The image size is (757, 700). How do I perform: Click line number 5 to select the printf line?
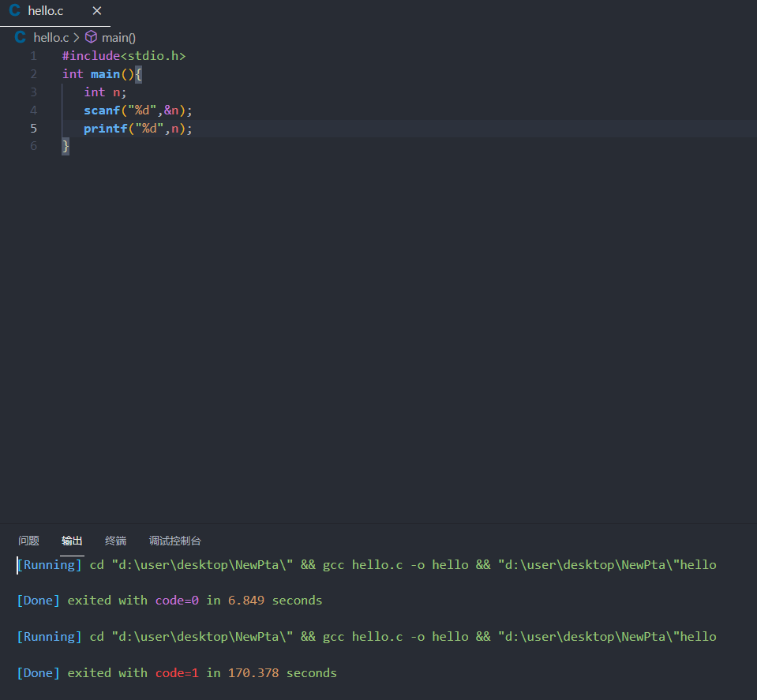[x=33, y=128]
